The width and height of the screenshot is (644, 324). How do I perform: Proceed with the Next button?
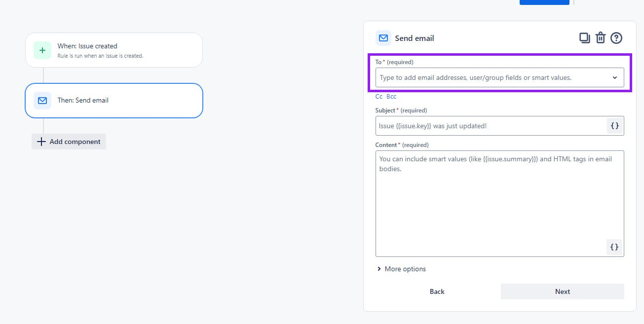point(563,291)
